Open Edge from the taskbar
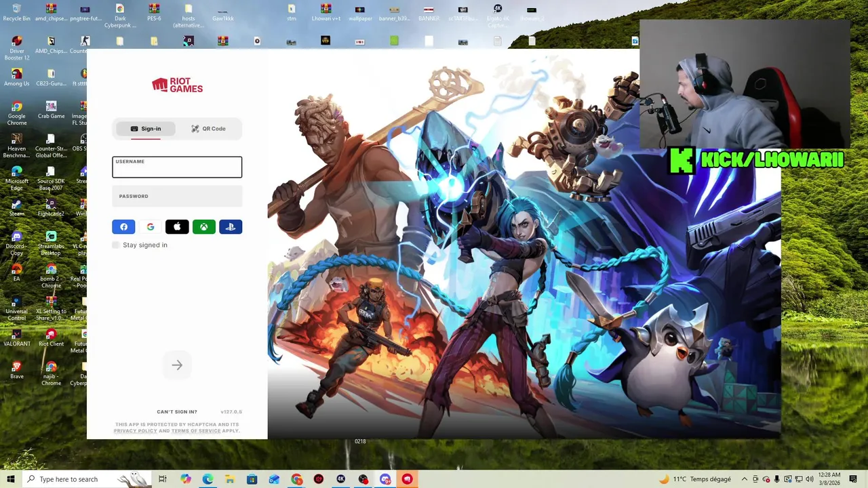The width and height of the screenshot is (868, 488). click(208, 479)
